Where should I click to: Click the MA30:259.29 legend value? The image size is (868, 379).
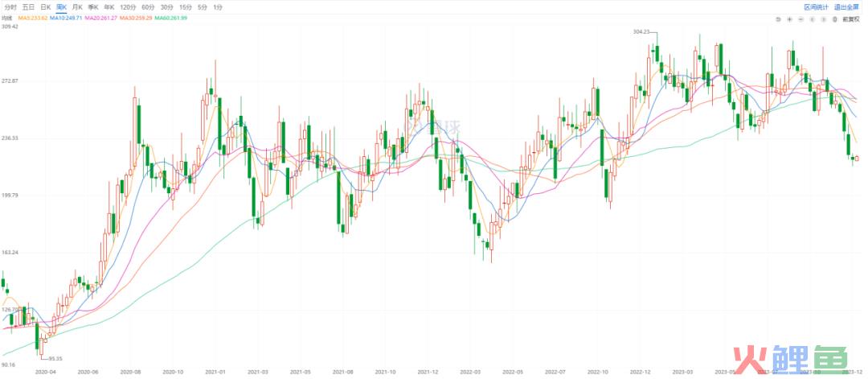tap(136, 19)
